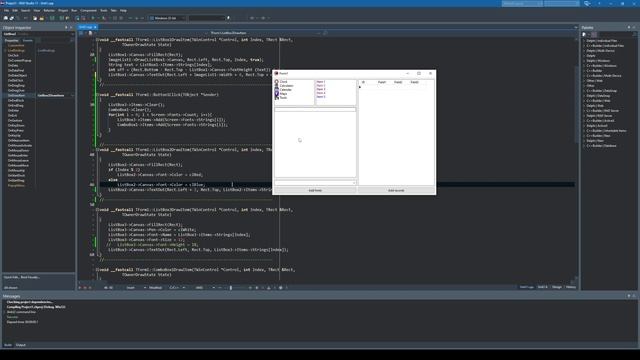Select Clock item in Form1 list
This screenshot has height=360, width=640.
point(284,82)
